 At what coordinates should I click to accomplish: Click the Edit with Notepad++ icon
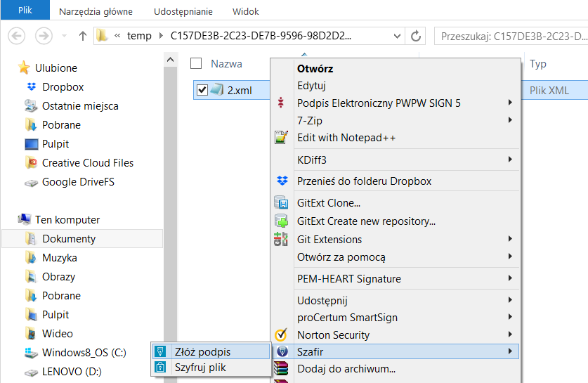(x=281, y=137)
